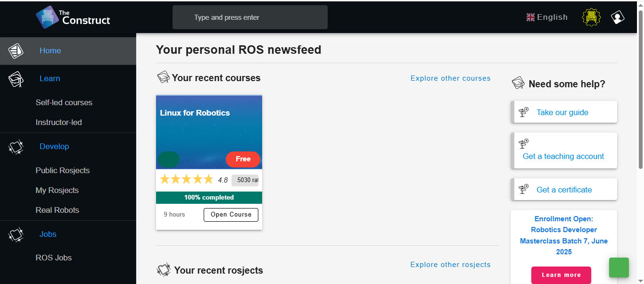The width and height of the screenshot is (644, 284).
Task: Click The Construct logo icon
Action: tap(48, 17)
